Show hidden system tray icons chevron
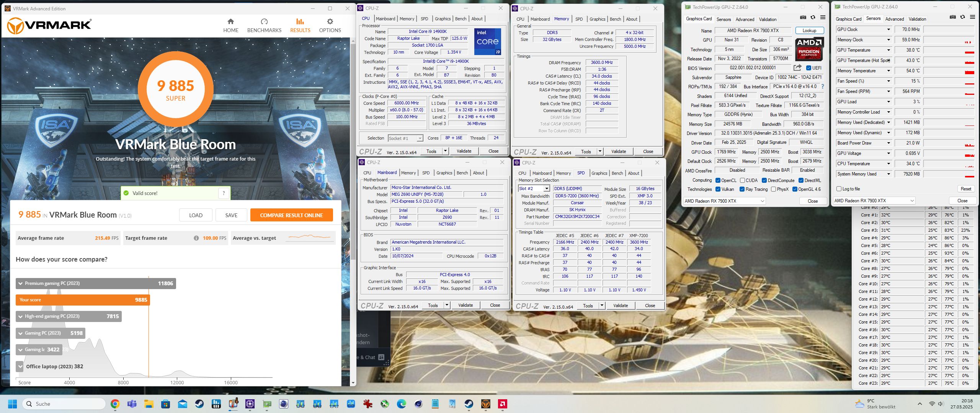The image size is (980, 413). [x=920, y=404]
